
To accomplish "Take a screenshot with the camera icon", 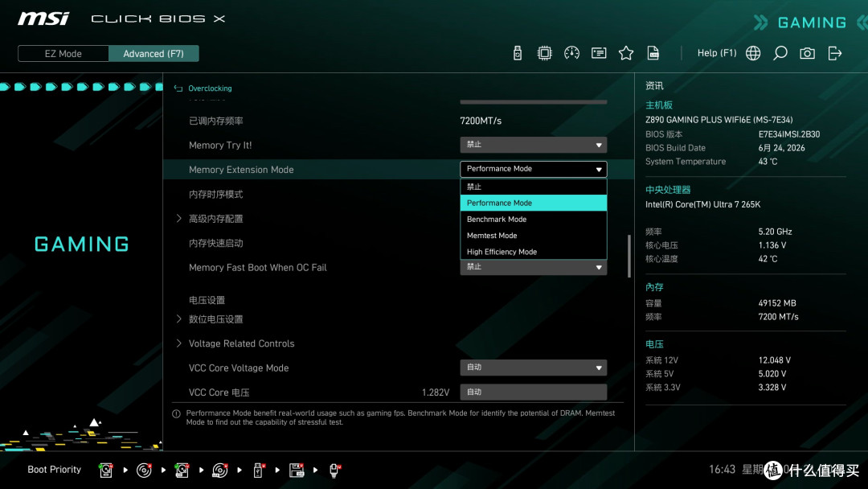I will coord(807,53).
